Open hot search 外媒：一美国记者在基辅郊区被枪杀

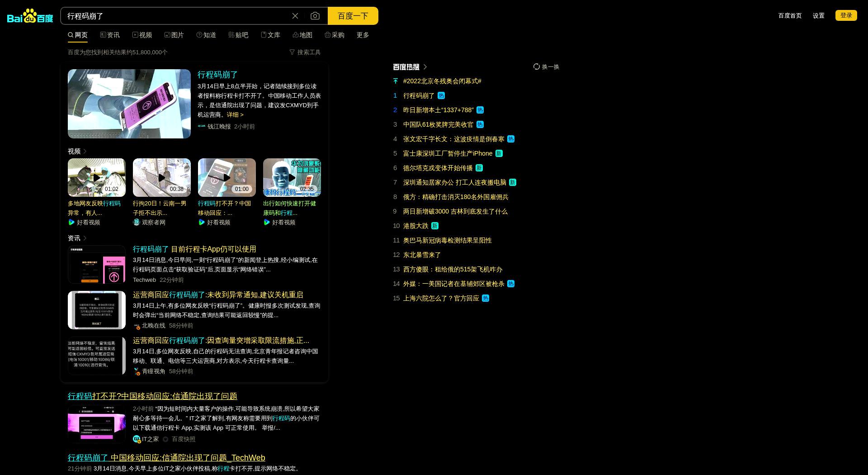click(x=454, y=284)
